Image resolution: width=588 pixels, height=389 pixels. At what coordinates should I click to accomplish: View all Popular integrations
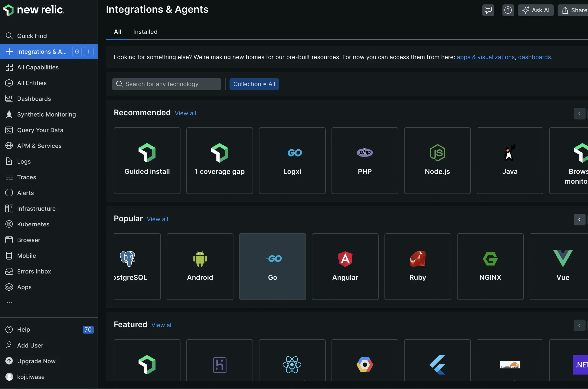point(157,219)
